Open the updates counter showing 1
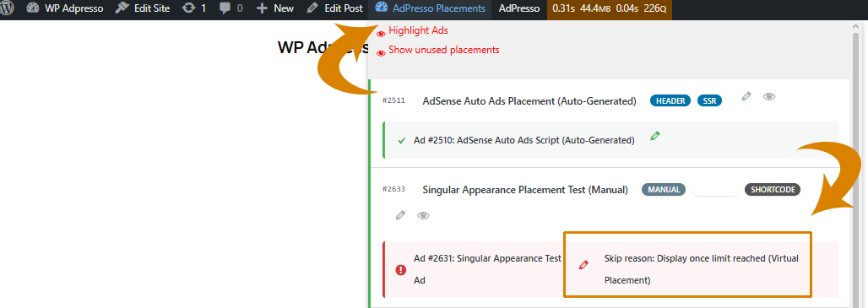The image size is (868, 308). (x=193, y=8)
